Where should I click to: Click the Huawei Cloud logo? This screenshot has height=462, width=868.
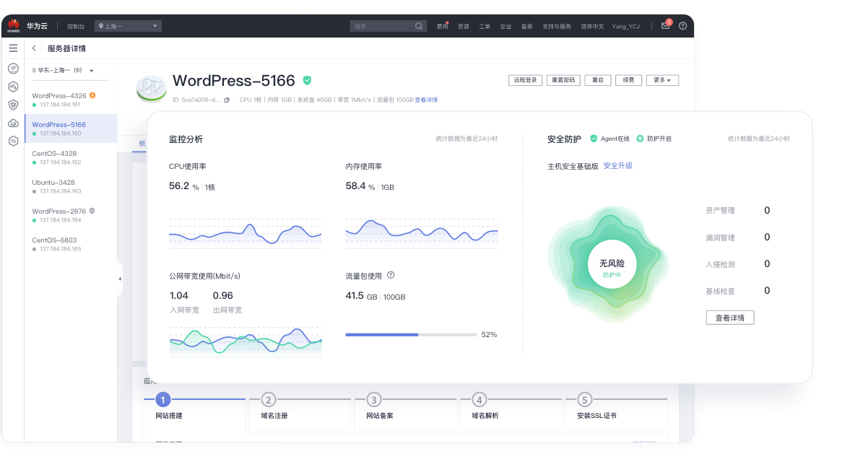[13, 26]
